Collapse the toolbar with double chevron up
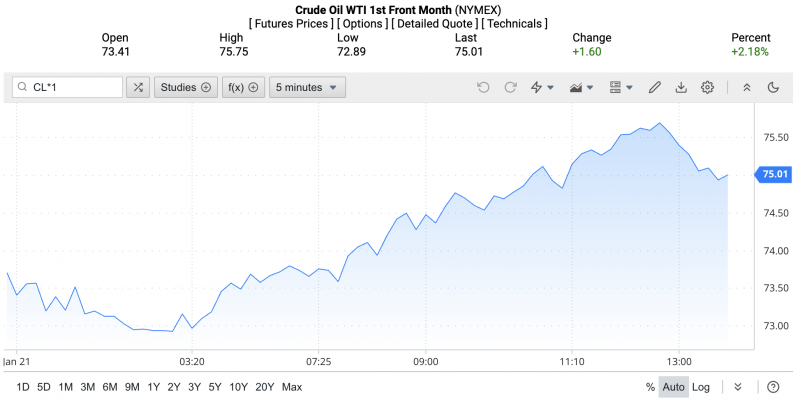Image resolution: width=800 pixels, height=405 pixels. tap(746, 87)
